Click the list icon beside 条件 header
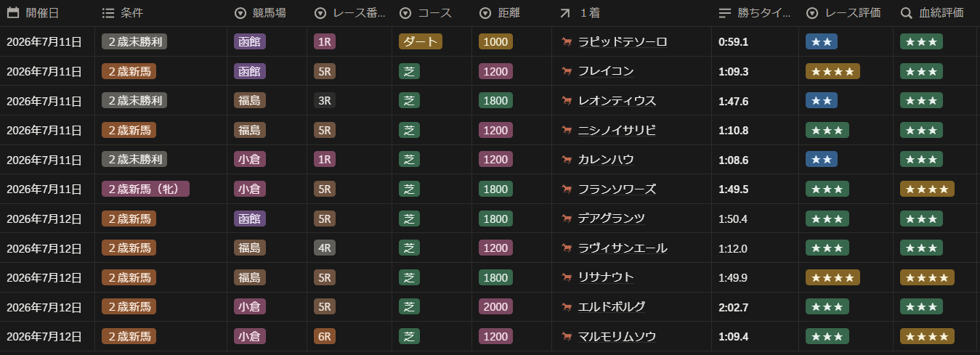The height and width of the screenshot is (355, 980). click(108, 13)
